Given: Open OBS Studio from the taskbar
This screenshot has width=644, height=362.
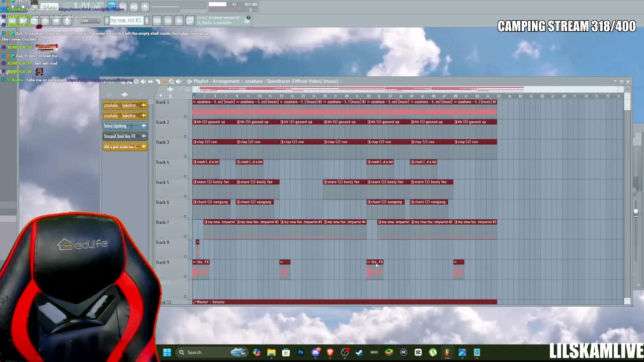Looking at the screenshot, I should (345, 352).
